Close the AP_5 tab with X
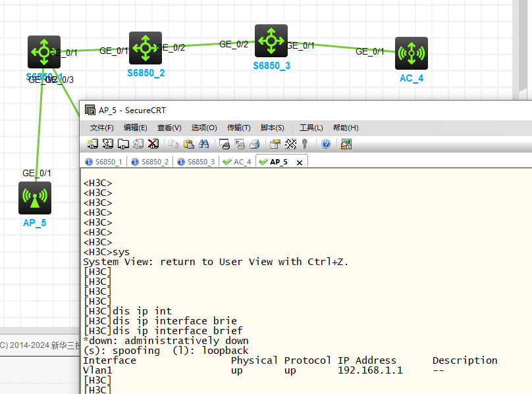 click(x=299, y=162)
